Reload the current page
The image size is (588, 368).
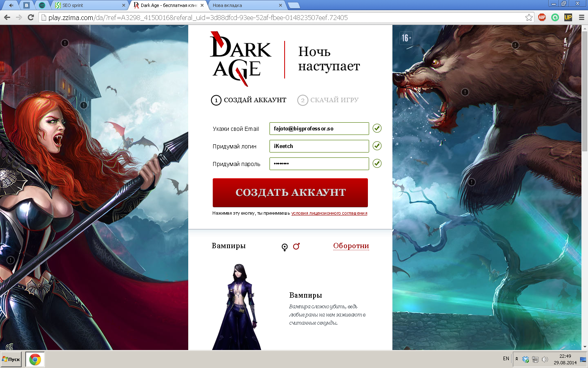pos(31,17)
